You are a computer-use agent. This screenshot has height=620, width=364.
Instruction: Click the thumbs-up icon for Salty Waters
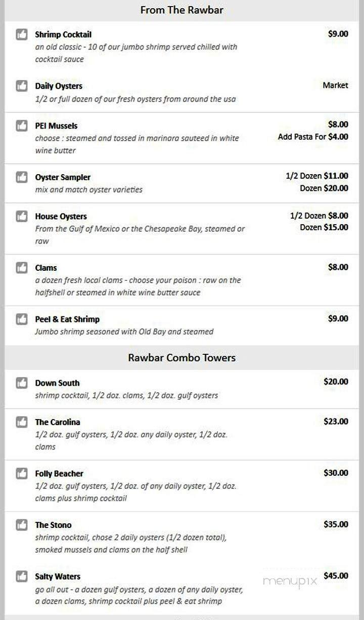(21, 576)
